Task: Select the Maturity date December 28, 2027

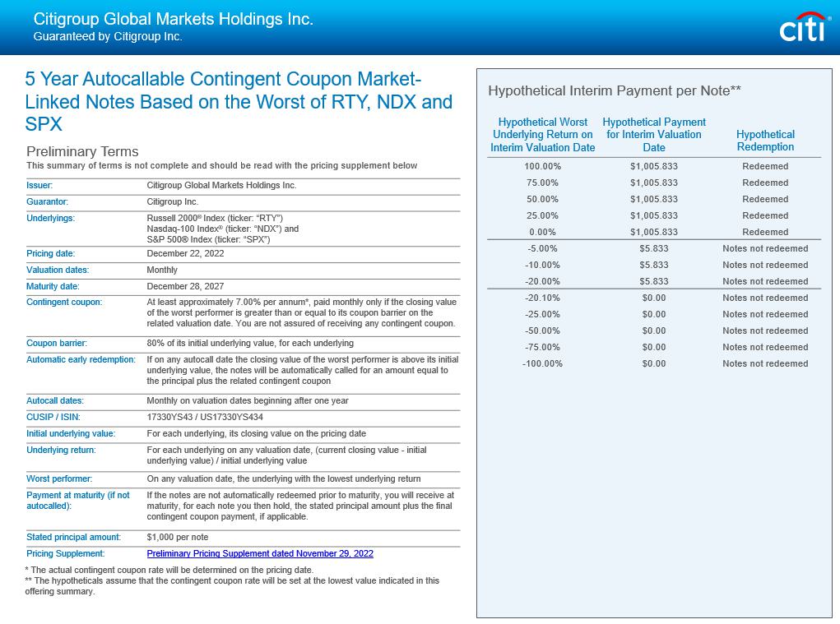Action: click(185, 287)
